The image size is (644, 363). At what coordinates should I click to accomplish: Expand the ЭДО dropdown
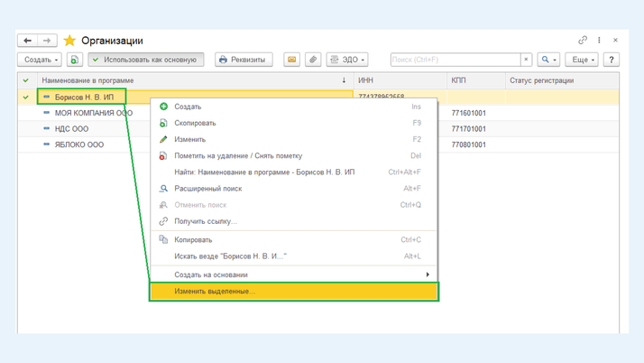pos(347,60)
